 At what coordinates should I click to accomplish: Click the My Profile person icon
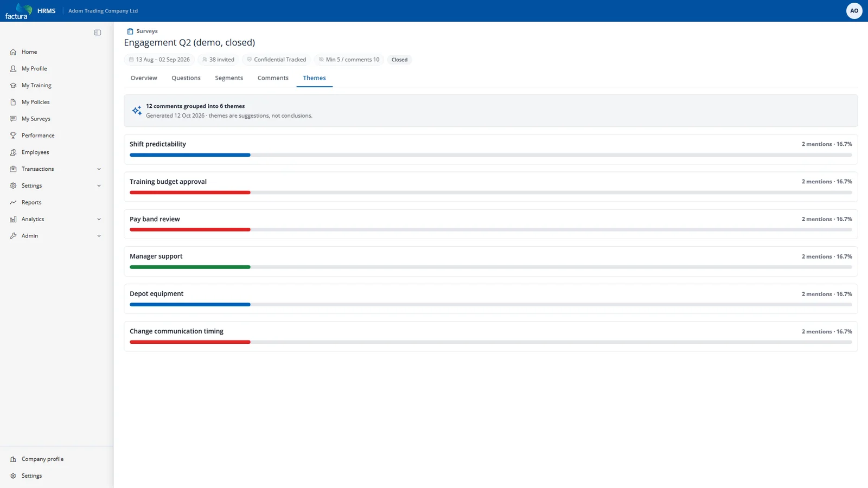(x=13, y=69)
